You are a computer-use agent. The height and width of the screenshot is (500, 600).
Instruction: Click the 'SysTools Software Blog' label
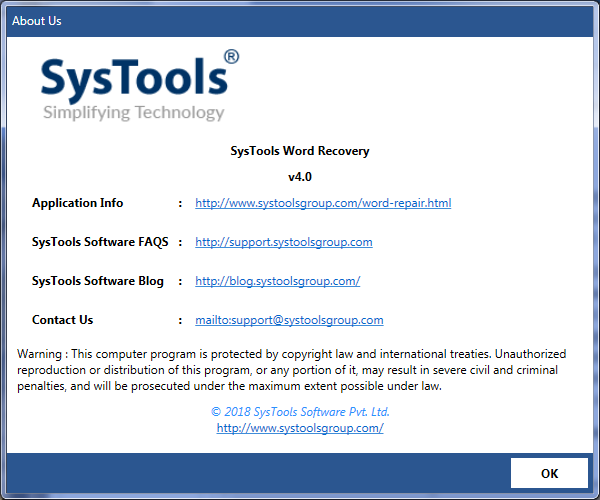pos(98,281)
